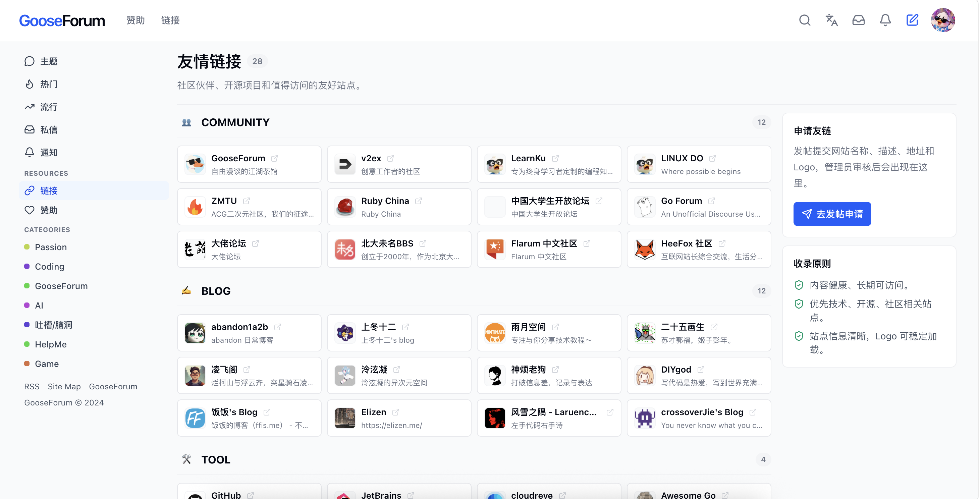Click the COMMUNITY section heading

(x=235, y=122)
